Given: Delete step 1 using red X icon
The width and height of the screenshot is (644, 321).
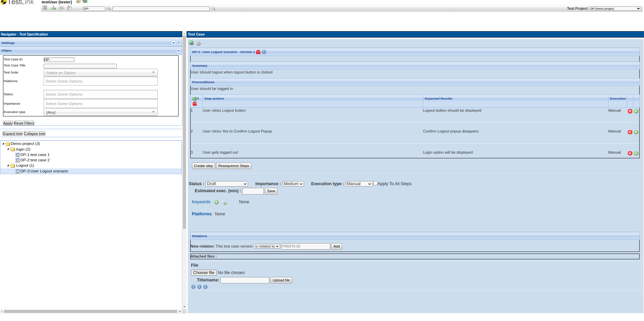Looking at the screenshot, I should click(x=630, y=111).
